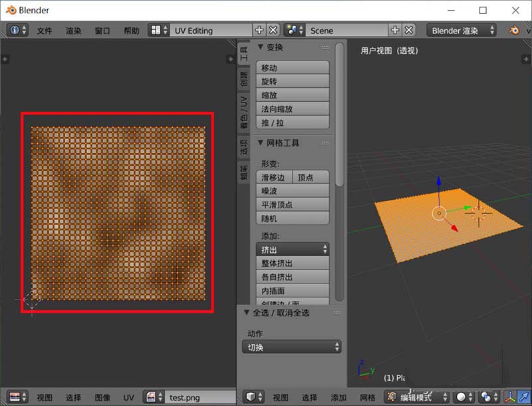
Task: Click the Scene name field
Action: click(x=346, y=30)
